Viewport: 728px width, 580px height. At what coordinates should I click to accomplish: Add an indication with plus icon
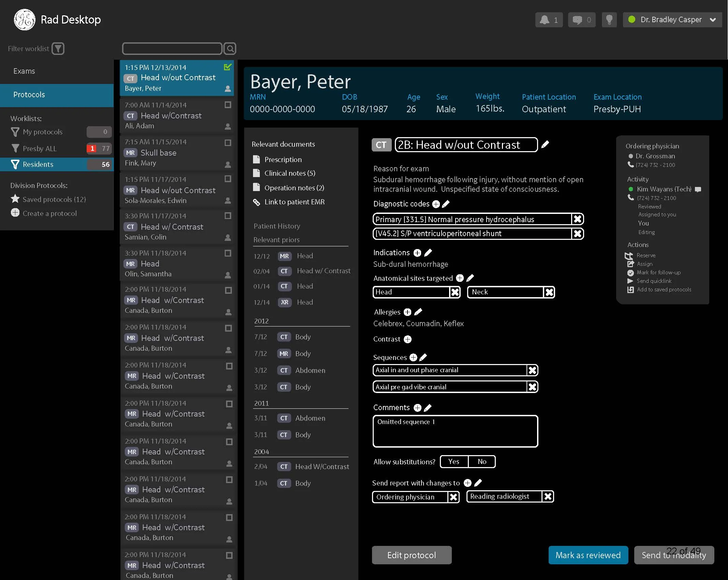417,253
